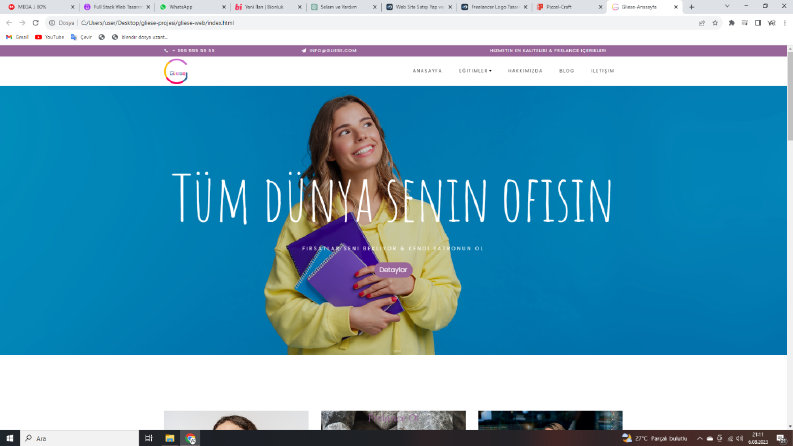Close the WhatsApp tab
The height and width of the screenshot is (446, 793).
224,7
